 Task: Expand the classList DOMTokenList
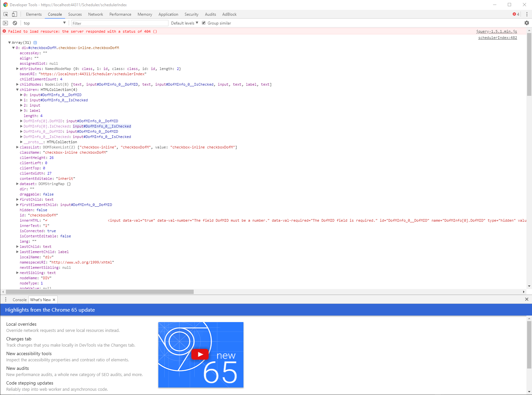click(17, 147)
